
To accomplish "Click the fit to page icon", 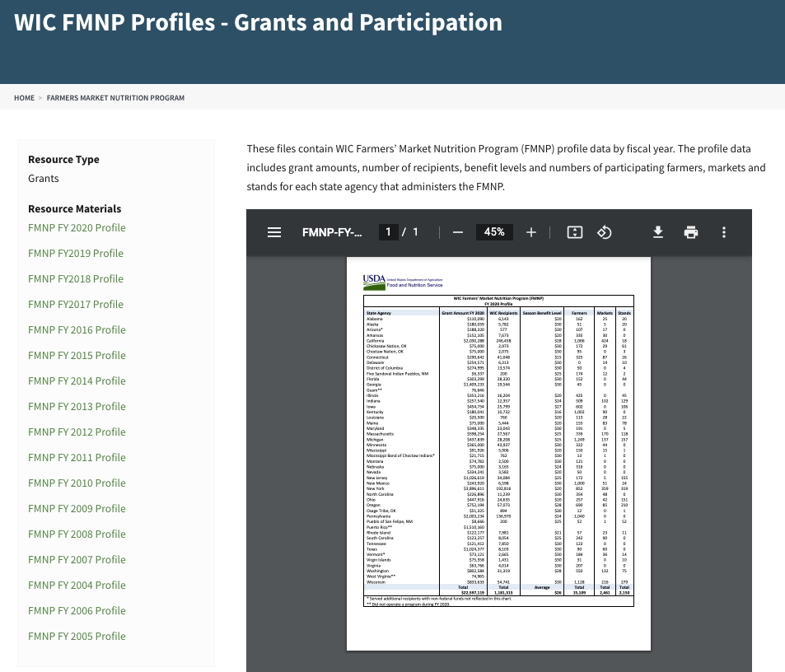I will coord(574,232).
